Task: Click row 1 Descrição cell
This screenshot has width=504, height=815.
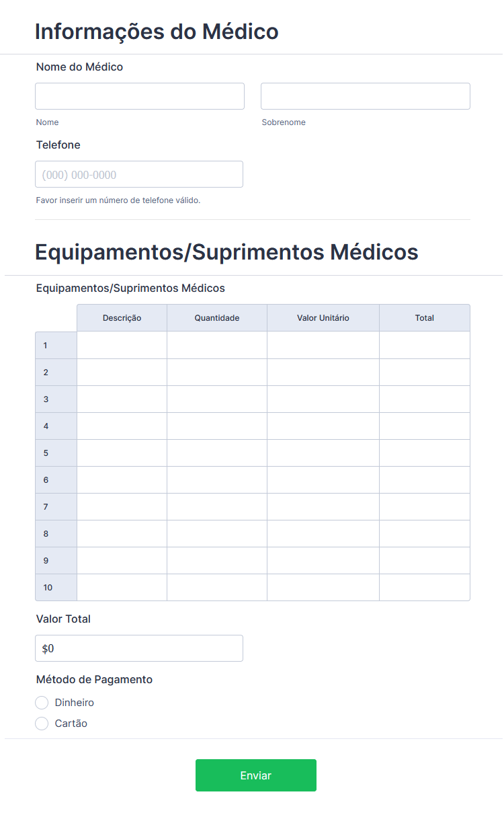Action: click(x=122, y=345)
